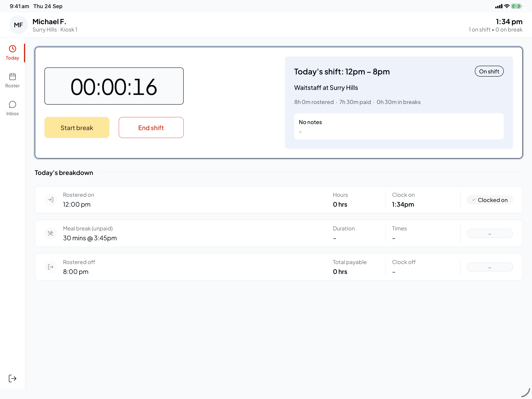Click '7h 30m paid' summary text
The width and height of the screenshot is (532, 399).
(x=355, y=102)
